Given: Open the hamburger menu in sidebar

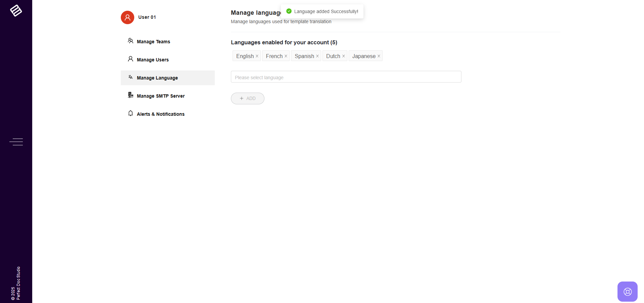Looking at the screenshot, I should (16, 142).
